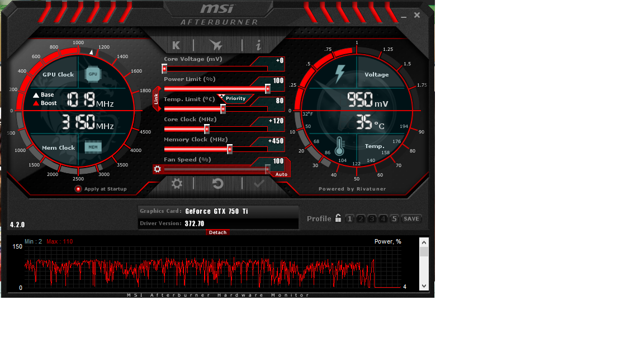
Task: Click the 950 mV voltage reading
Action: [x=368, y=100]
